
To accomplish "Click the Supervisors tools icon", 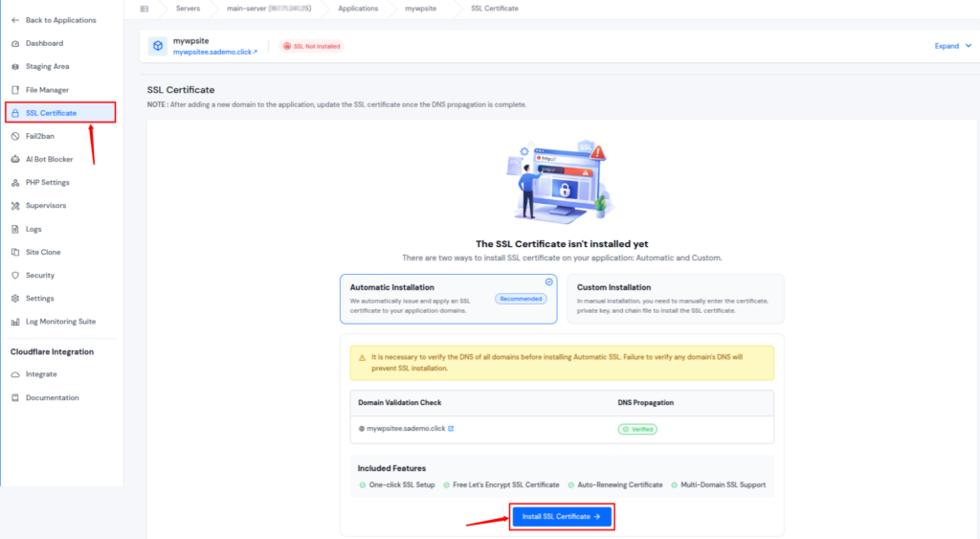I will [x=15, y=205].
